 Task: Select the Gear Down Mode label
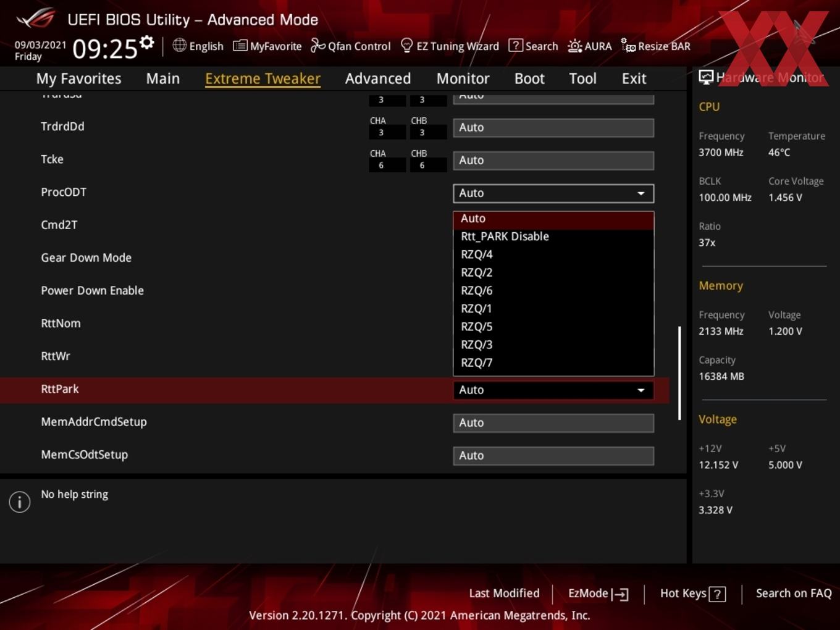pos(86,258)
